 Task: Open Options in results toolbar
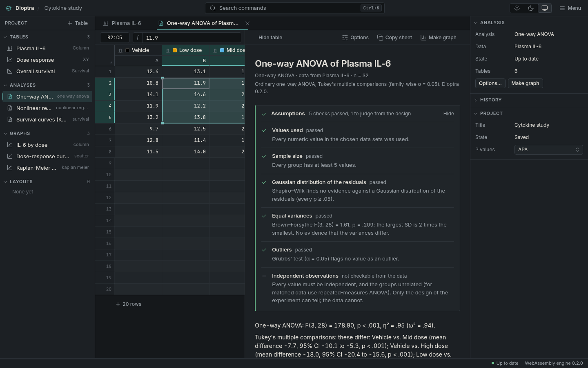pyautogui.click(x=355, y=38)
